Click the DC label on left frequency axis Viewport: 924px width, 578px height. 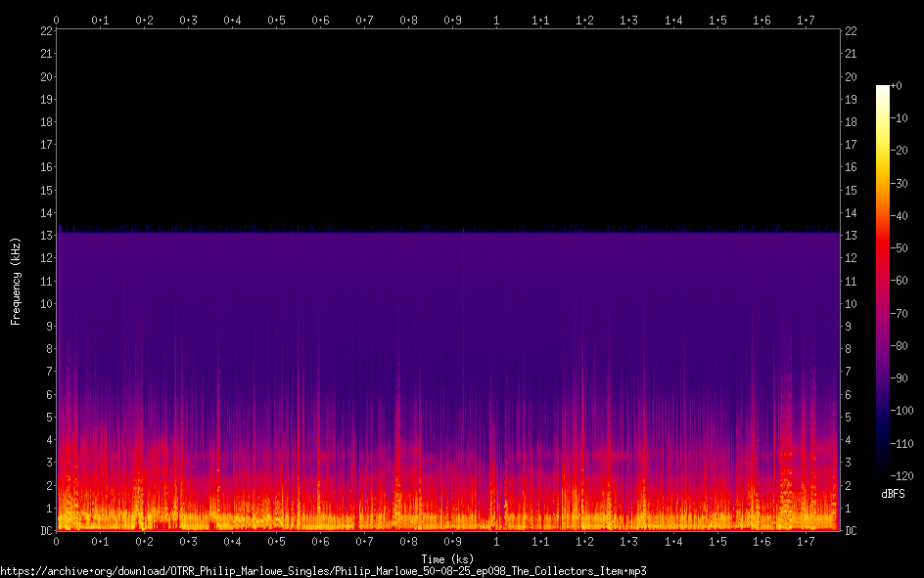click(45, 531)
